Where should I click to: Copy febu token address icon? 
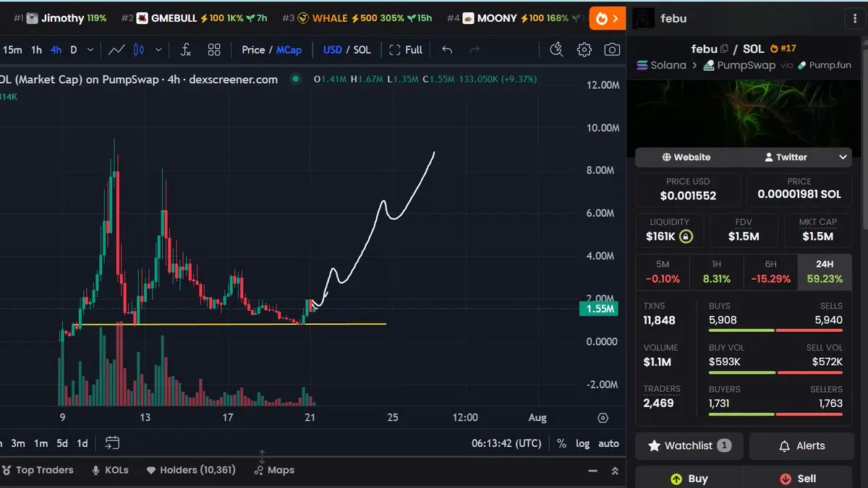(725, 49)
